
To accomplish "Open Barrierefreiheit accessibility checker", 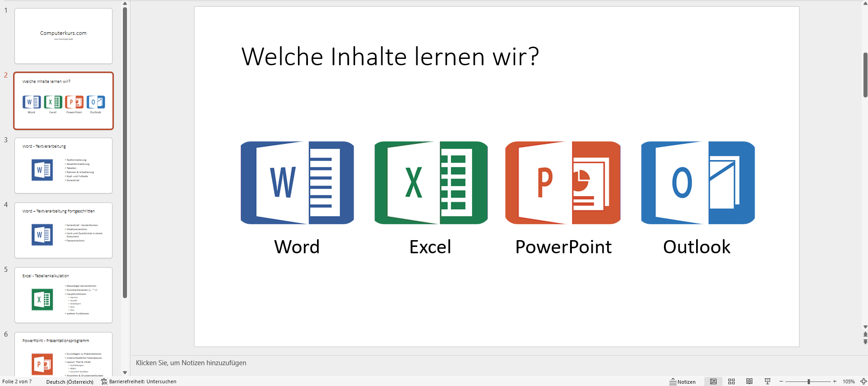I will (139, 381).
